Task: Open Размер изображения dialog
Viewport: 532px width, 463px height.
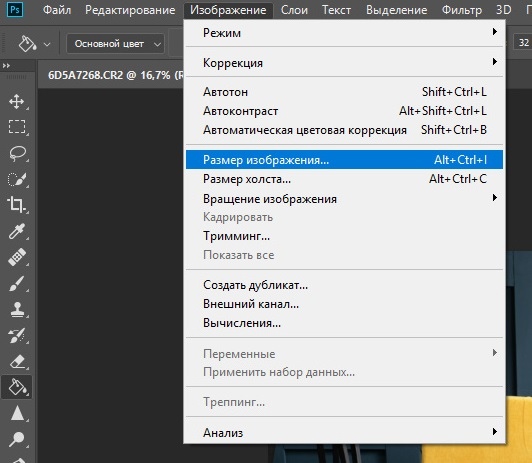Action: 344,159
